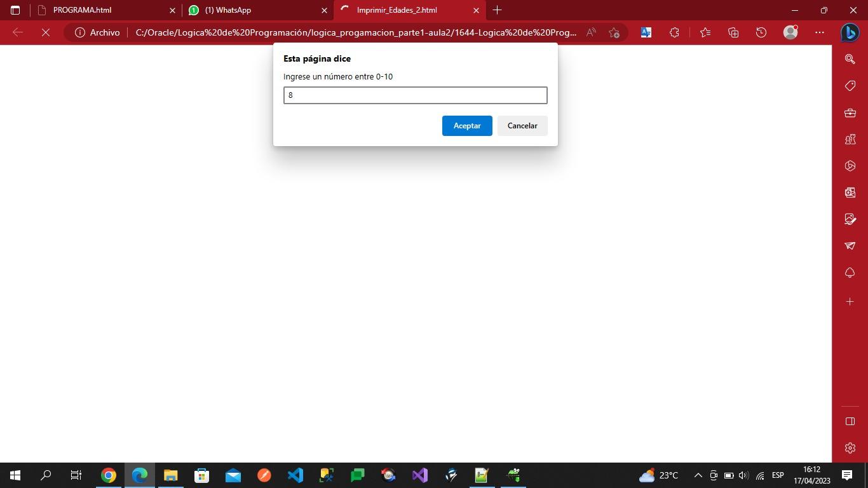Image resolution: width=868 pixels, height=488 pixels.
Task: Open sidebar tree app icon
Action: pyautogui.click(x=850, y=273)
